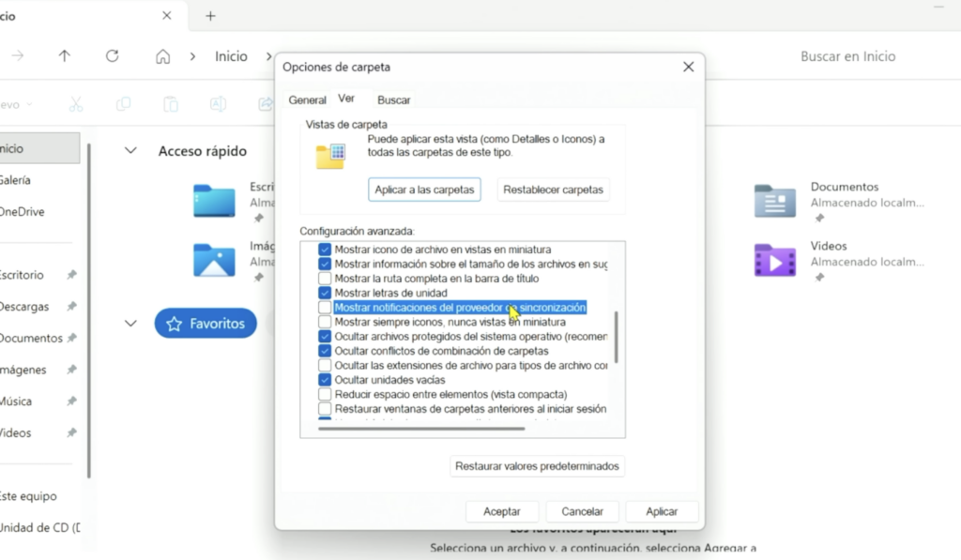This screenshot has height=560, width=961.
Task: Open the Imágenes folder icon in quick access
Action: click(214, 260)
